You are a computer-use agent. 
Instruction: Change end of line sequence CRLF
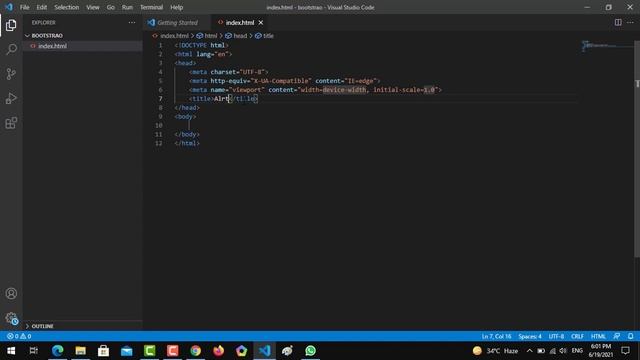(x=577, y=336)
